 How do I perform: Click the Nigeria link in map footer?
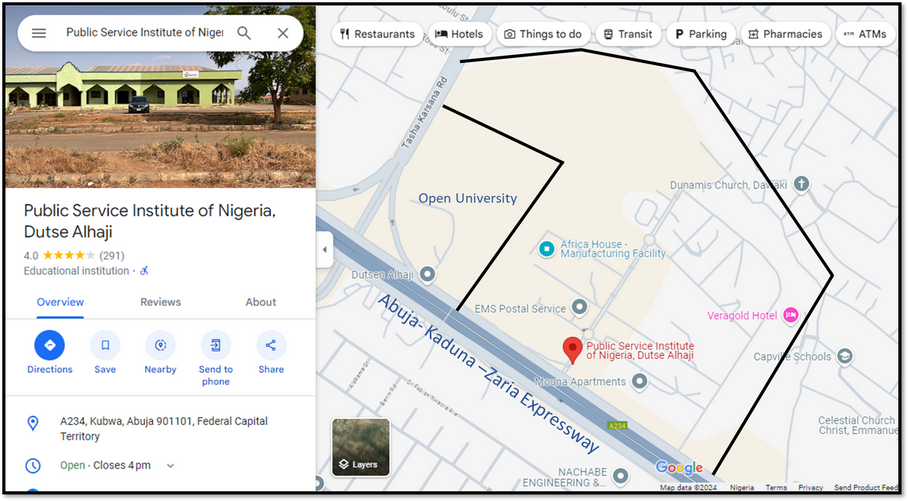pyautogui.click(x=742, y=488)
